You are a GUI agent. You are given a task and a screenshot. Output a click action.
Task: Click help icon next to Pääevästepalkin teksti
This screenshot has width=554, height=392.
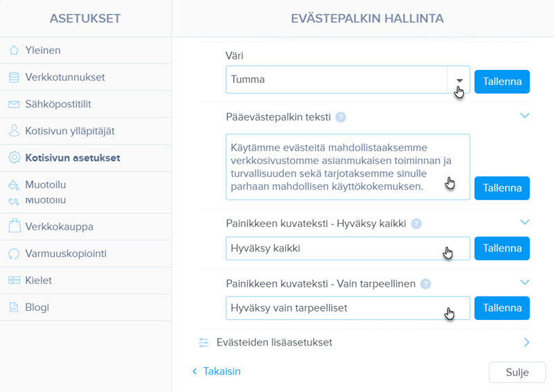(x=341, y=117)
